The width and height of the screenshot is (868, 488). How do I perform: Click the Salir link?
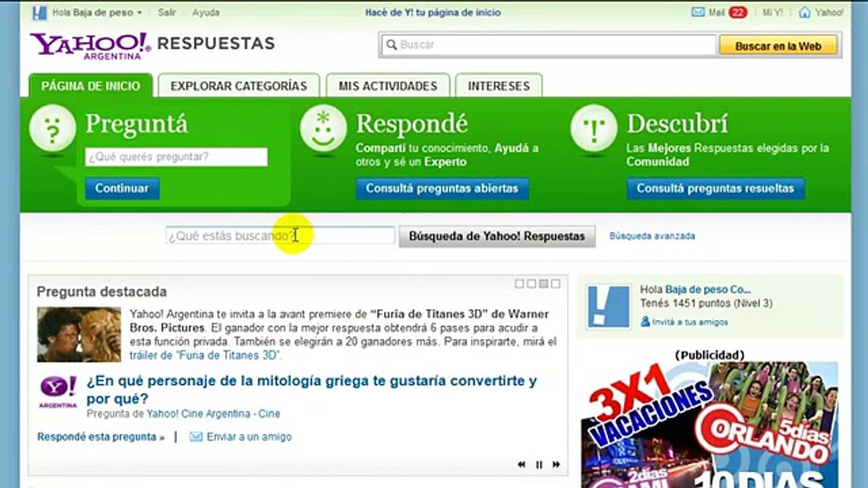pos(167,13)
